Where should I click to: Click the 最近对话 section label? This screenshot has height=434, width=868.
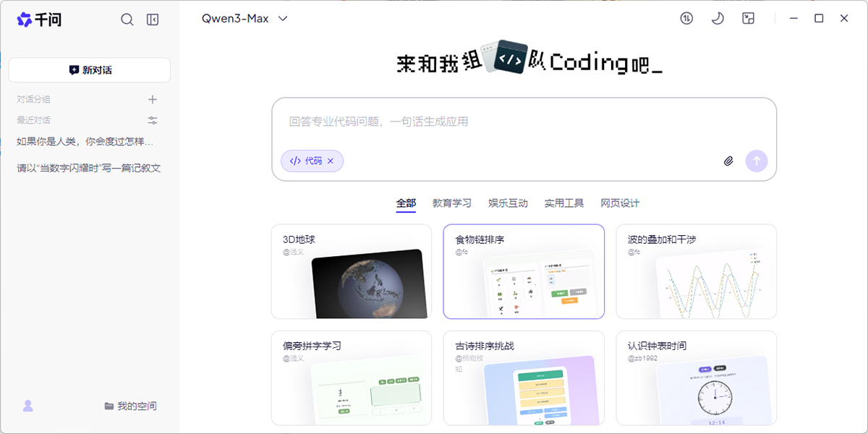pos(34,120)
